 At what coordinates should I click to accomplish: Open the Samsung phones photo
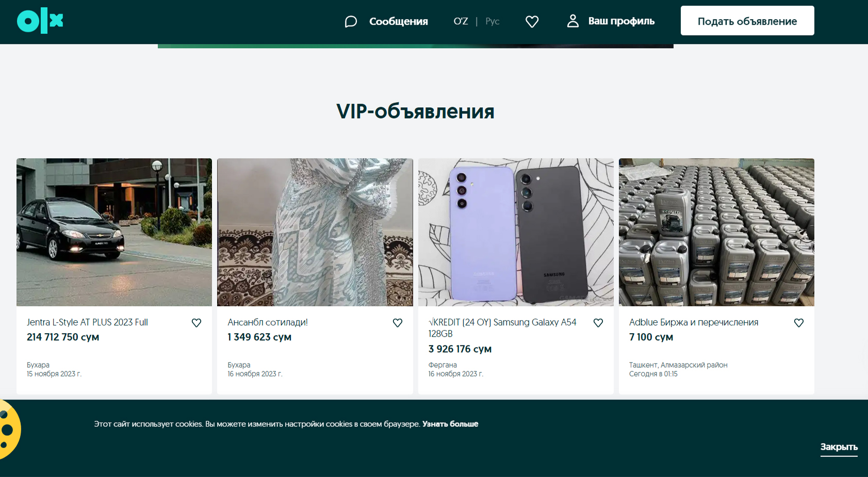[x=516, y=232]
